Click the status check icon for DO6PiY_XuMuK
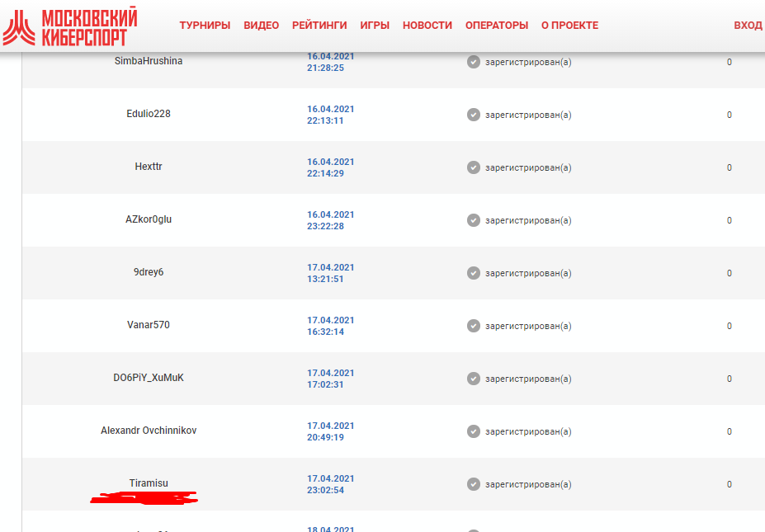Screen dimensions: 765x532 (x=473, y=379)
